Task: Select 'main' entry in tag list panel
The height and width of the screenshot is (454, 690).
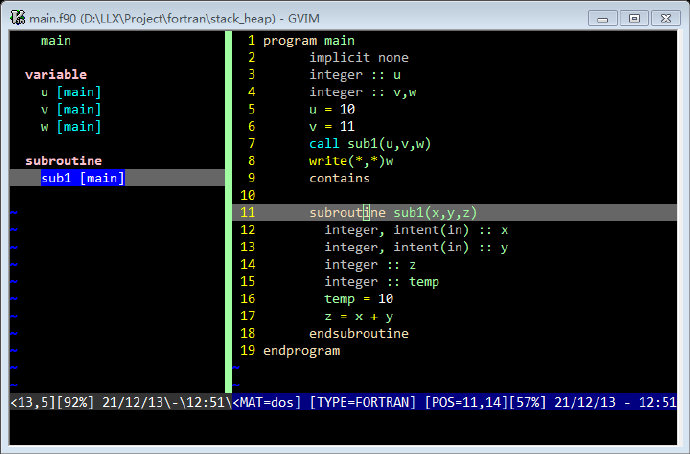Action: pyautogui.click(x=56, y=41)
